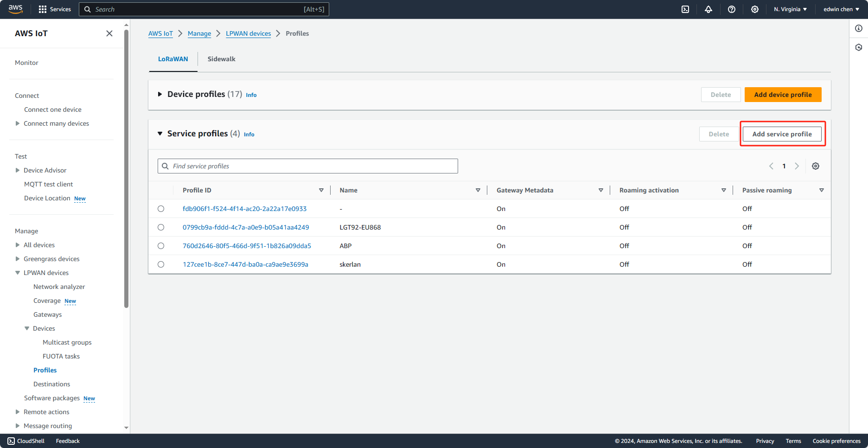Open CloudShell from top bar icon
Viewport: 868px width, 448px height.
click(685, 9)
